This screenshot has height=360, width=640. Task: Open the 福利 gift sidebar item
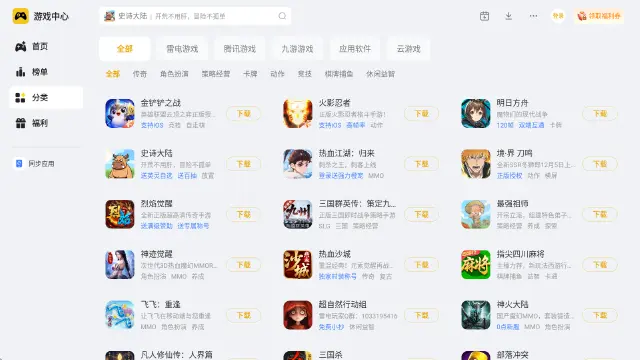point(46,123)
